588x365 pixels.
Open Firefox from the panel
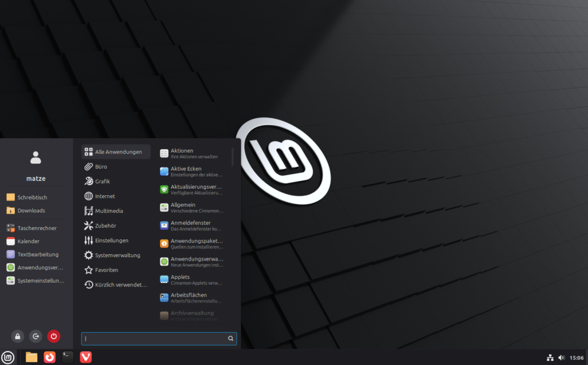pos(50,357)
